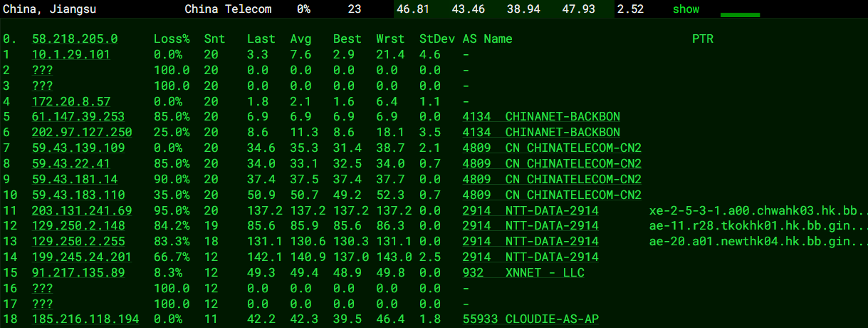Open hop 1 address 10.1.29.101
The image size is (868, 328).
click(71, 54)
